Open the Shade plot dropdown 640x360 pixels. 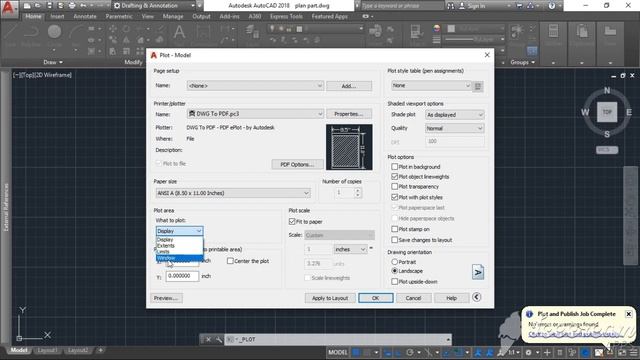454,115
